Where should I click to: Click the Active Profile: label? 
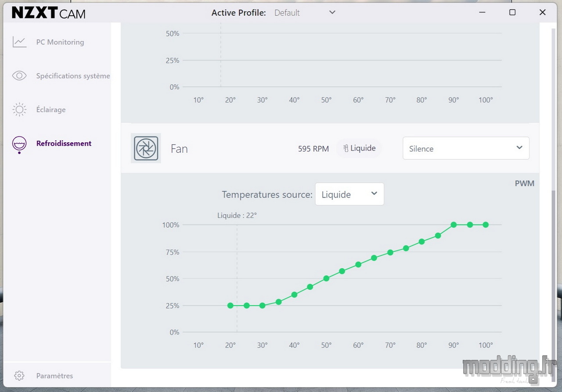(x=238, y=13)
